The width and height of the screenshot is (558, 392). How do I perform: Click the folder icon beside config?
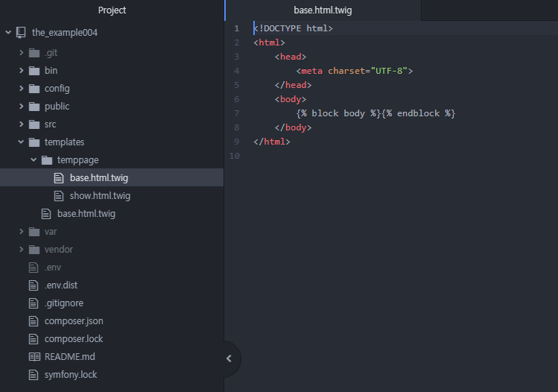34,89
